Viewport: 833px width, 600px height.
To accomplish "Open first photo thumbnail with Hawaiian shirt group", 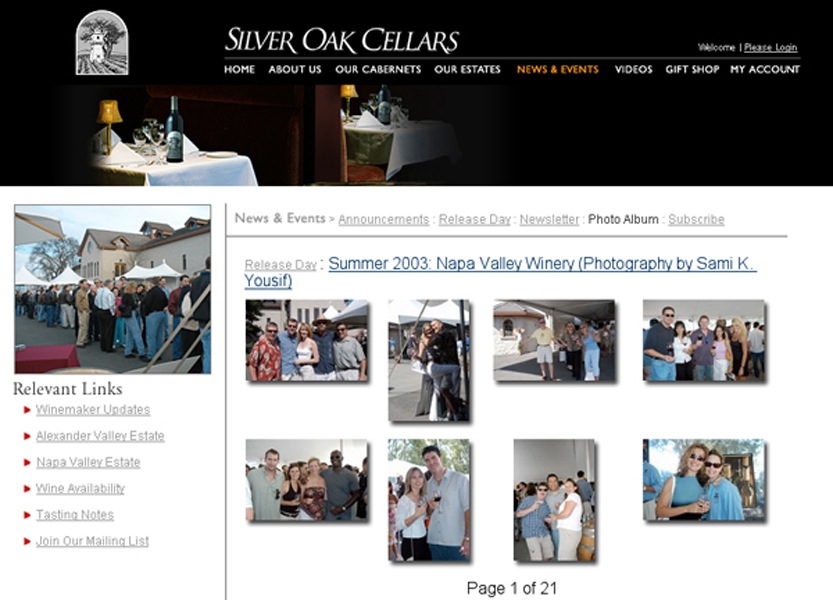I will [x=306, y=341].
